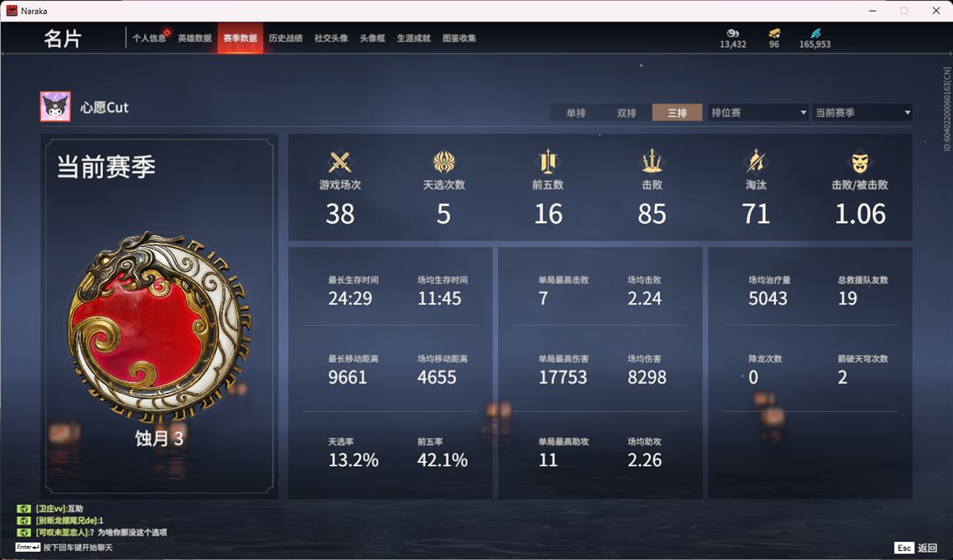The height and width of the screenshot is (560, 953).
Task: Click the 淘汰 elimination icon
Action: (756, 161)
